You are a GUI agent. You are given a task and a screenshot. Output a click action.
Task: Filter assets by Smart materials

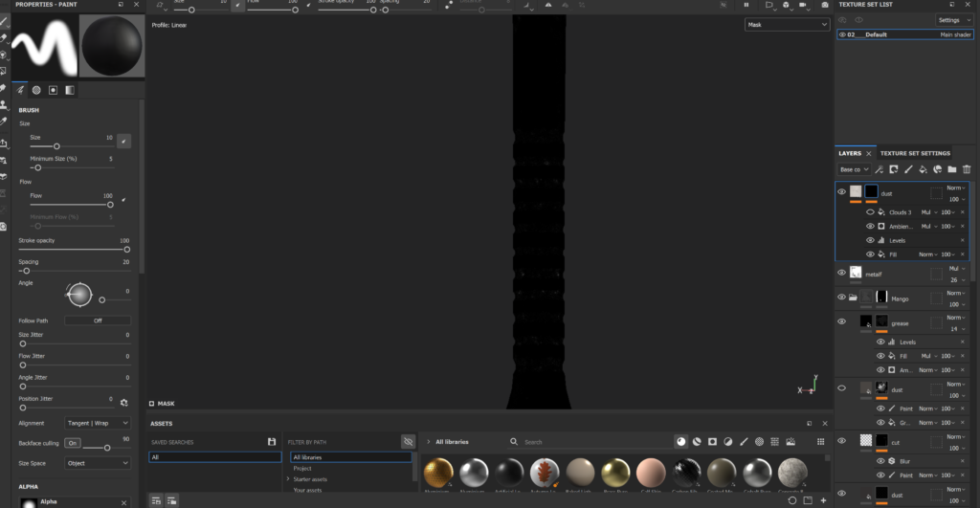pyautogui.click(x=697, y=442)
